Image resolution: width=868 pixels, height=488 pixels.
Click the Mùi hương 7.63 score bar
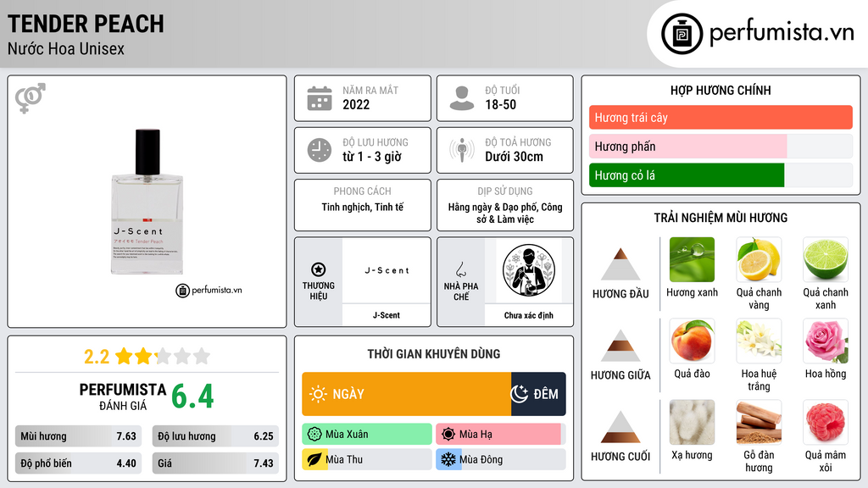[x=78, y=436]
